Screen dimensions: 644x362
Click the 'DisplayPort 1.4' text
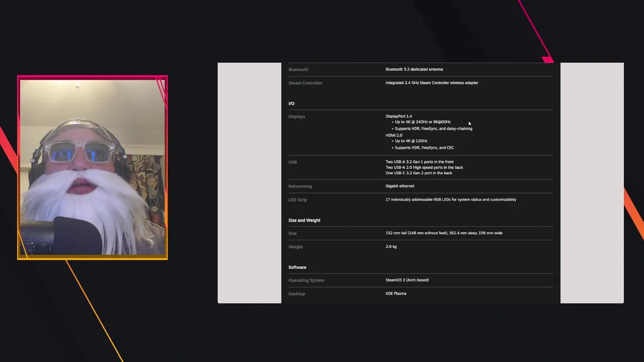[x=398, y=117]
